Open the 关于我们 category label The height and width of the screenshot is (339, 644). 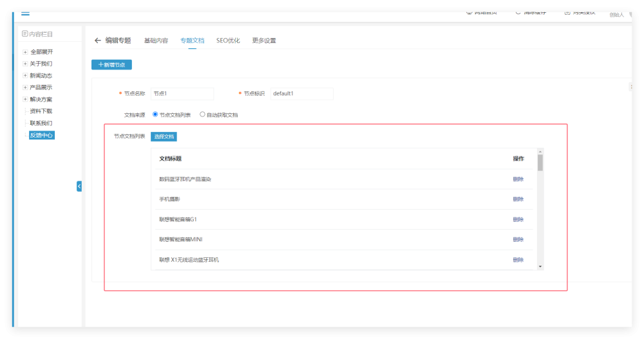click(41, 64)
